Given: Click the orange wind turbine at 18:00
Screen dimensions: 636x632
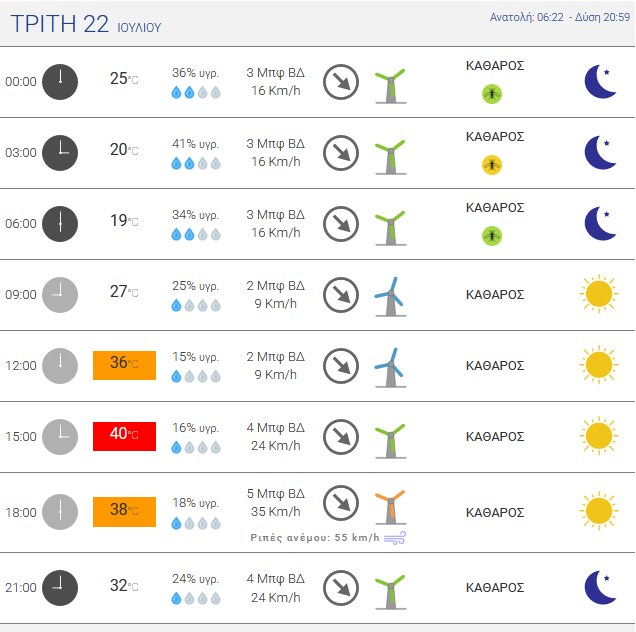Looking at the screenshot, I should point(391,507).
